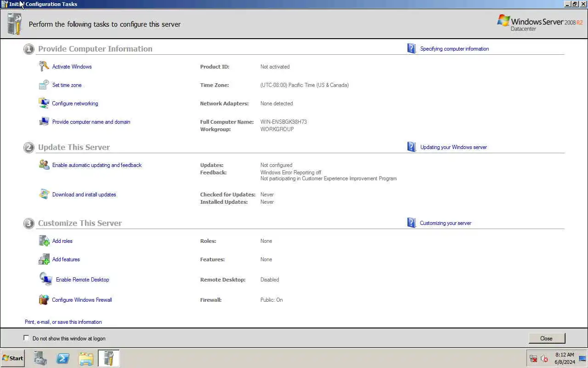
Task: Click Print, e-mail, or save this information
Action: (63, 322)
